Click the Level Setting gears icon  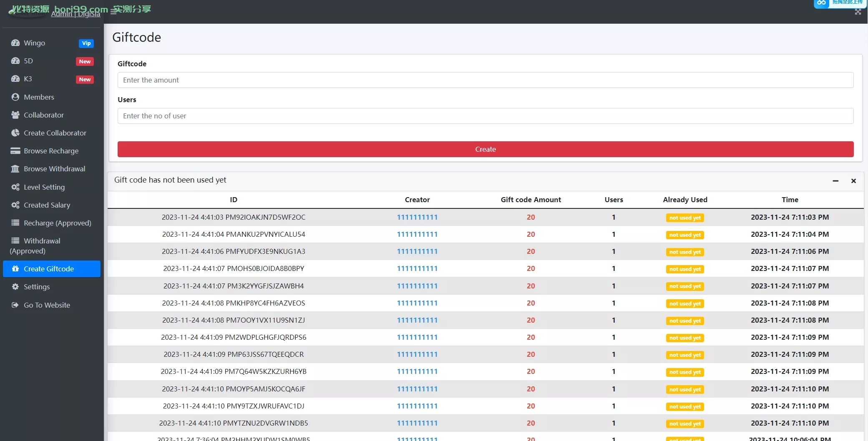pyautogui.click(x=15, y=187)
